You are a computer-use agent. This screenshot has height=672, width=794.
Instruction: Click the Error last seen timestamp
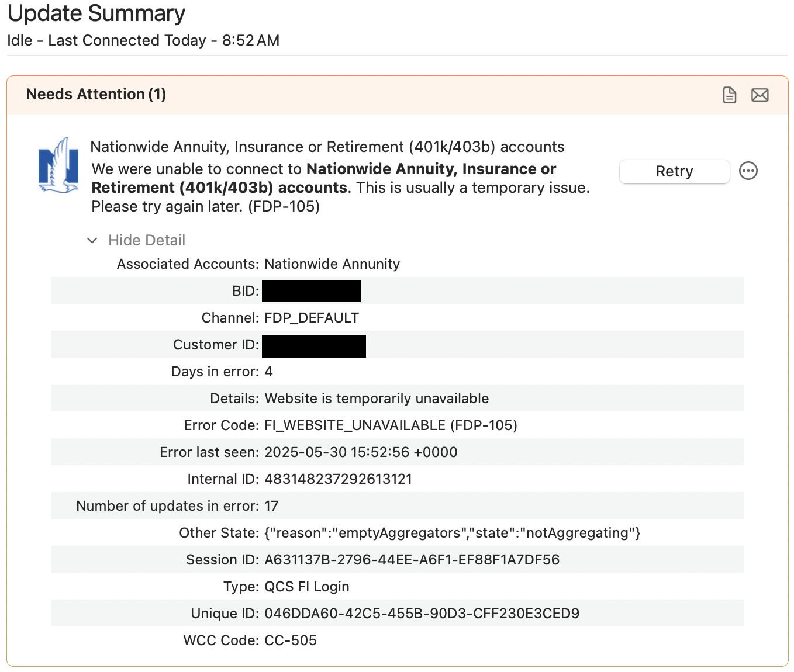click(x=361, y=452)
